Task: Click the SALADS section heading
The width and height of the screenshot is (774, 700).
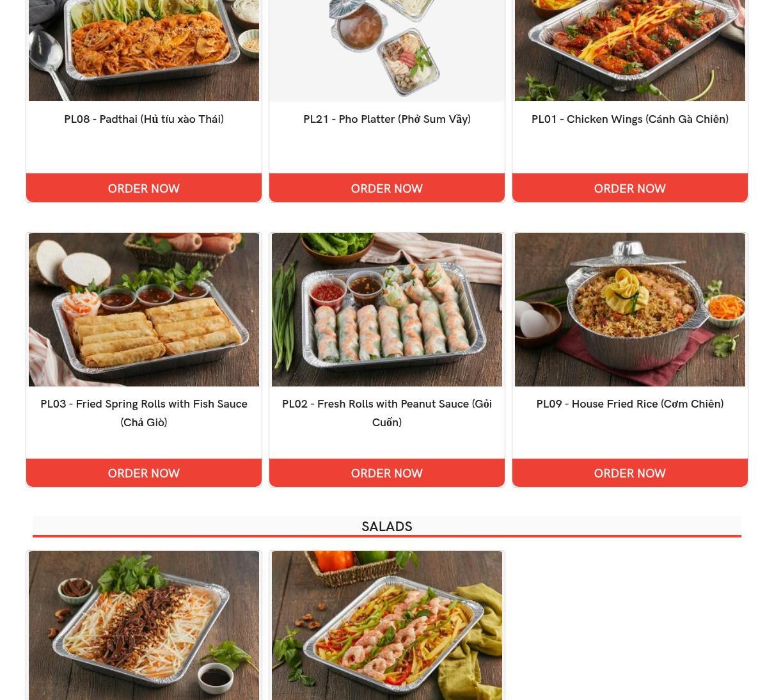Action: 387,526
